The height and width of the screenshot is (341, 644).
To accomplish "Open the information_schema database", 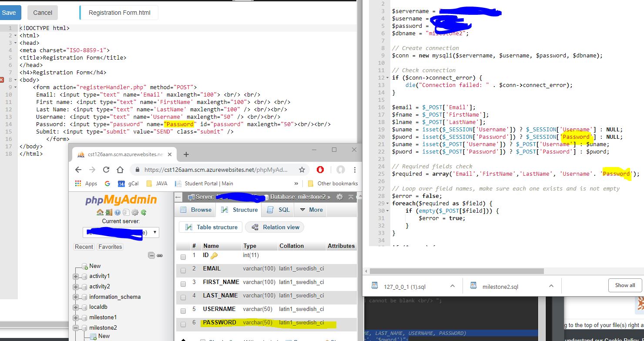I will coord(114,297).
